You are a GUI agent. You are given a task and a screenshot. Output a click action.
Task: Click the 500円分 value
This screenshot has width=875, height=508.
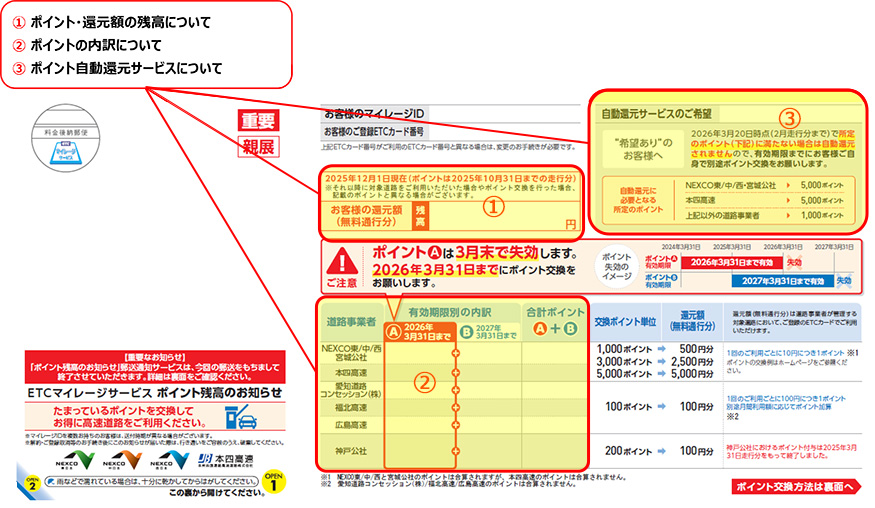(696, 349)
